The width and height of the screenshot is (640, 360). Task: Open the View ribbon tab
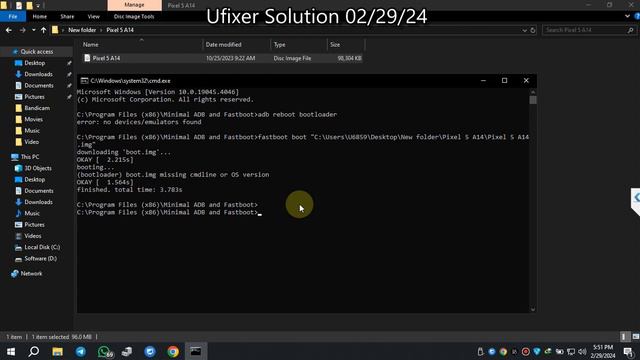coord(93,16)
